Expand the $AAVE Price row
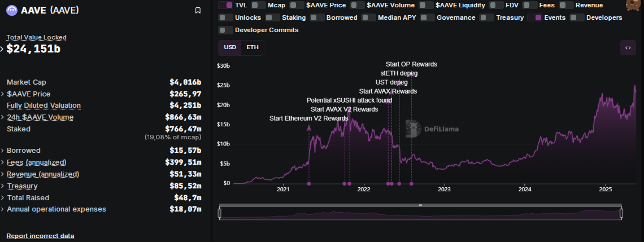644x242 pixels. pos(2,94)
